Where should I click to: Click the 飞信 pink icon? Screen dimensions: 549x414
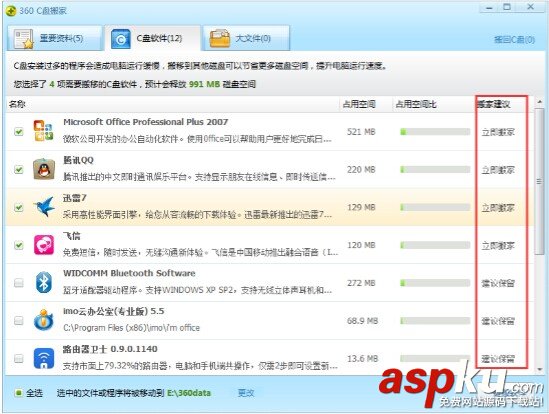44,244
